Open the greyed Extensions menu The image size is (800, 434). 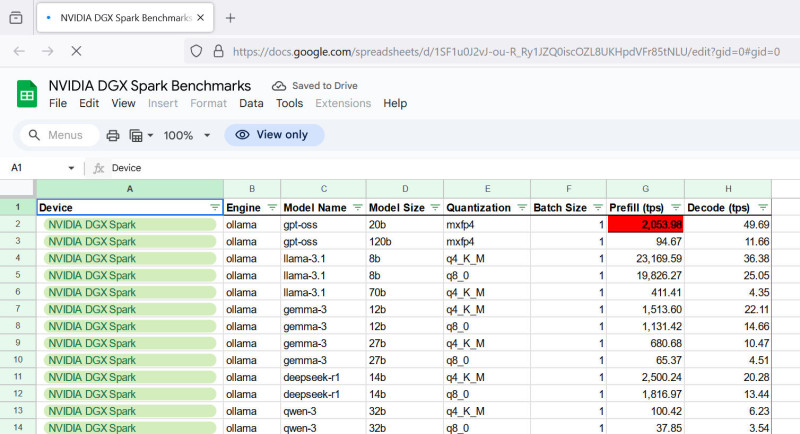(x=343, y=104)
